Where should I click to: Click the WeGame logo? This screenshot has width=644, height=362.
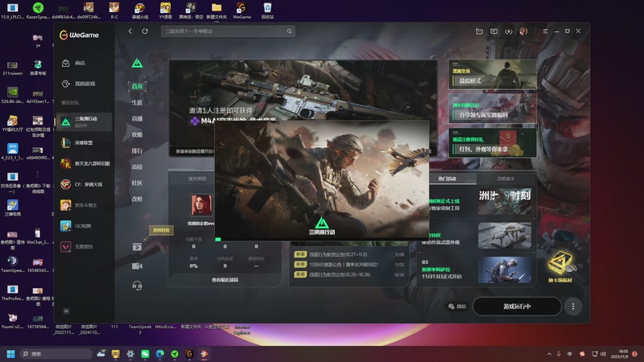pos(79,35)
